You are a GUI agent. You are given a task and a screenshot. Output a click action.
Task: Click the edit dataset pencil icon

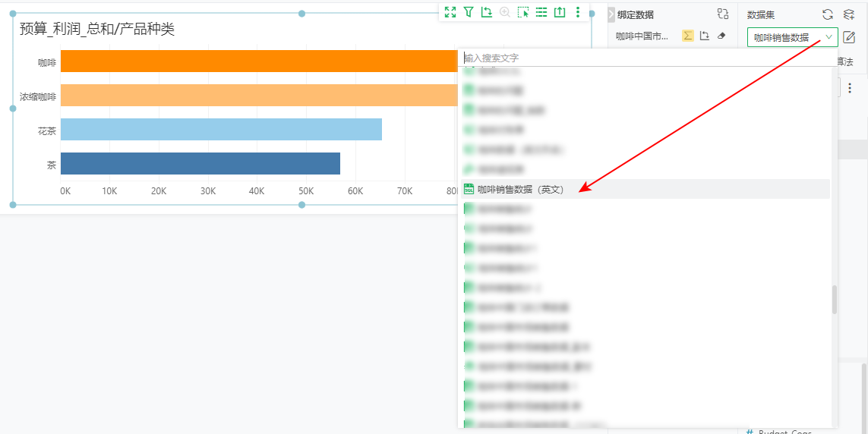[x=849, y=37]
